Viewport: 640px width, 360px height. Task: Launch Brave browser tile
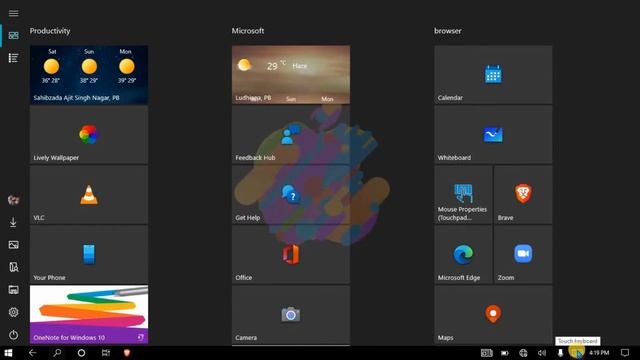click(x=523, y=194)
